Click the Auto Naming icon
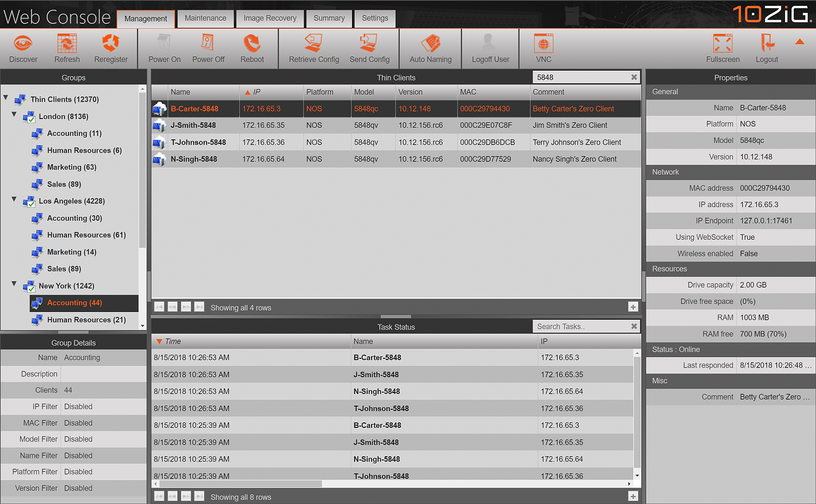 pos(430,48)
